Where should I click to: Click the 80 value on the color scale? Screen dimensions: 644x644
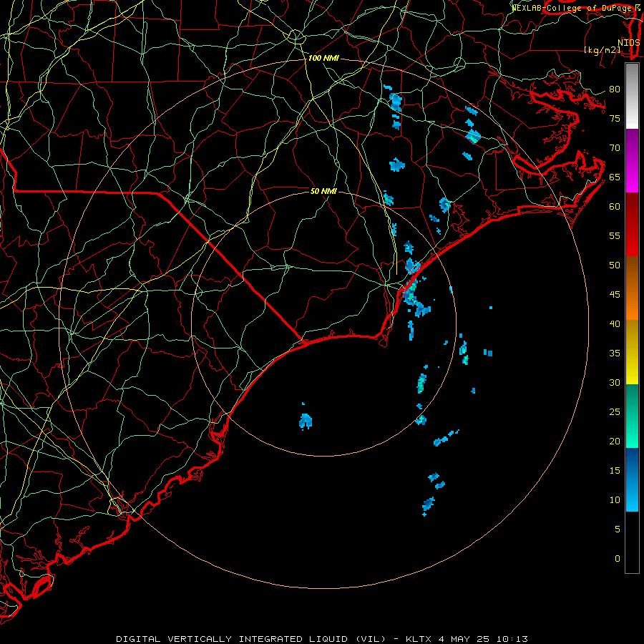click(615, 89)
